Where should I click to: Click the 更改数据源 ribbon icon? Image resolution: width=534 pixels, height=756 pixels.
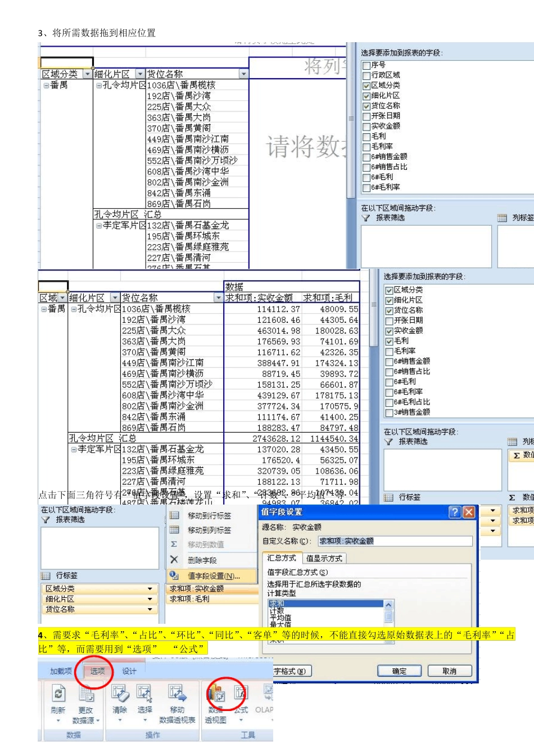click(86, 694)
